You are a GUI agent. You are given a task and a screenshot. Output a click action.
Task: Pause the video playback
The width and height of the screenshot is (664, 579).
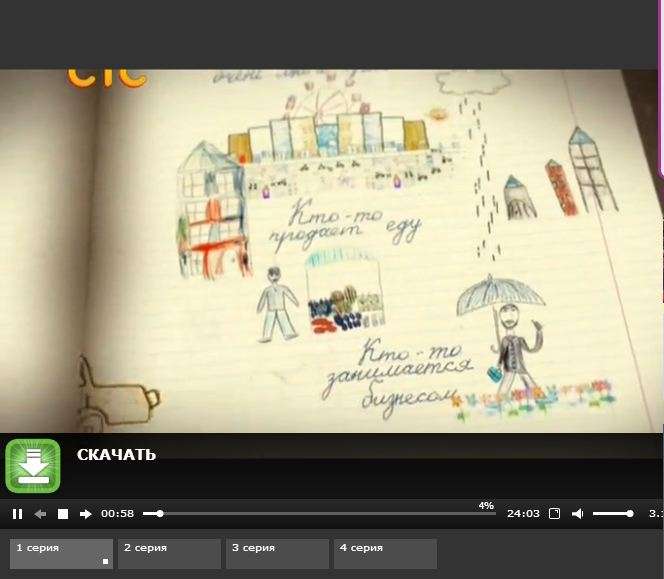click(x=17, y=514)
